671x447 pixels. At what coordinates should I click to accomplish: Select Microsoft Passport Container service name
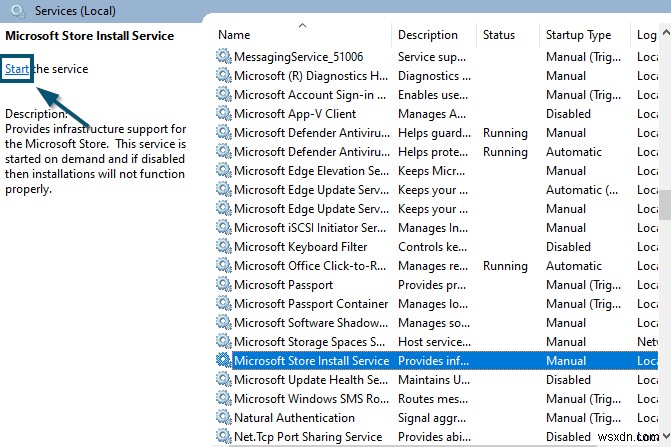point(311,303)
